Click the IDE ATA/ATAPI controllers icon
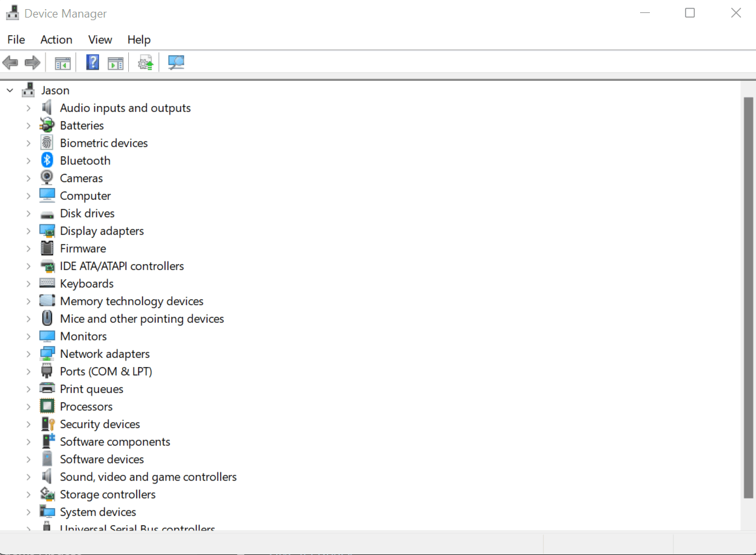Image resolution: width=756 pixels, height=555 pixels. click(x=47, y=266)
